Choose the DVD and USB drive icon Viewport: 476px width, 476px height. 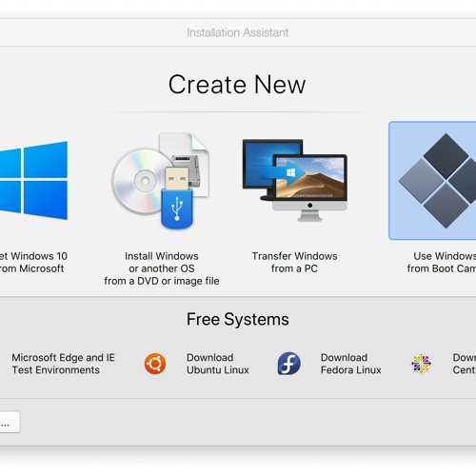coord(160,181)
